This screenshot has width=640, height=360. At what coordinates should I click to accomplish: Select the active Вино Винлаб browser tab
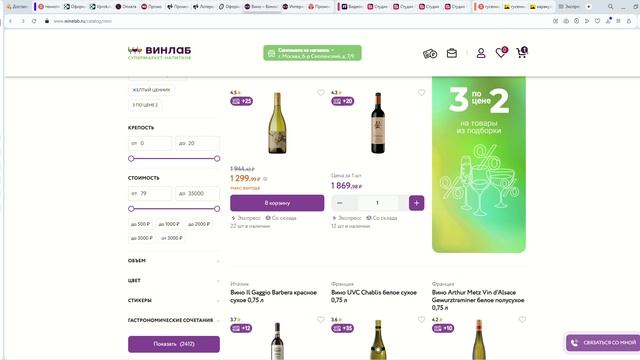pos(261,7)
